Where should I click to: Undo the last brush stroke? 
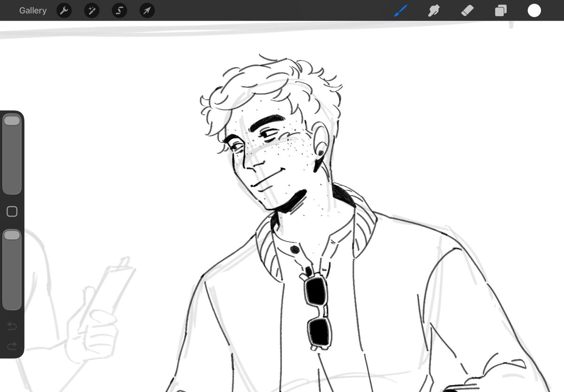tap(11, 325)
